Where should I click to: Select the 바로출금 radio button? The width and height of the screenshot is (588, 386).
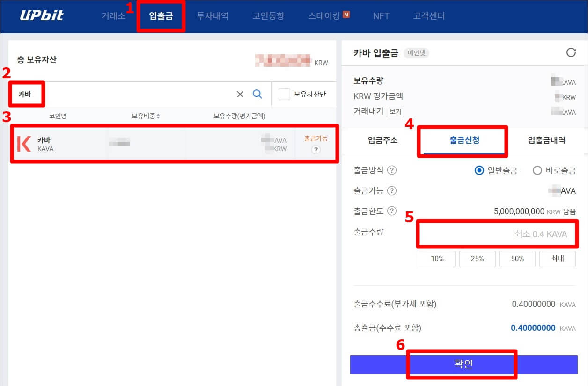[x=537, y=171]
